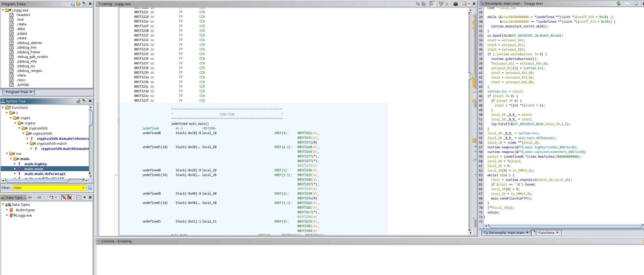Click the Symbol Tree lock/disabled icon
Viewport: 644px width, 275px height.
(x=78, y=101)
